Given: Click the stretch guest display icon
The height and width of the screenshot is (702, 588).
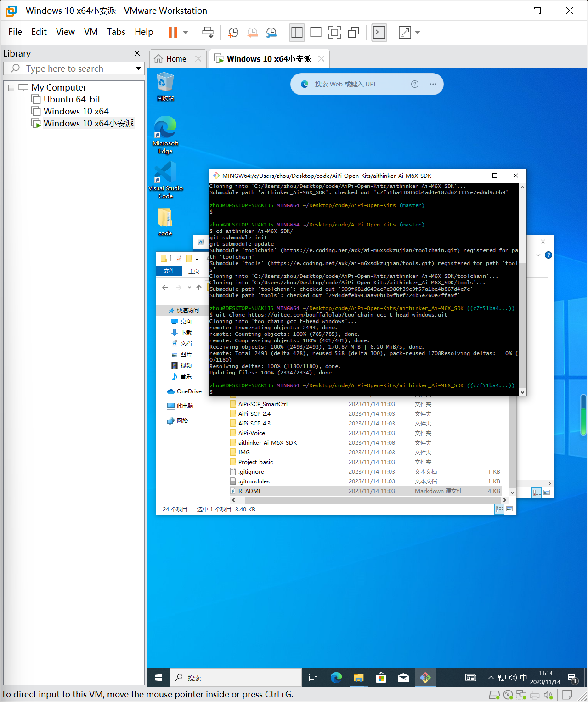Looking at the screenshot, I should (x=405, y=32).
